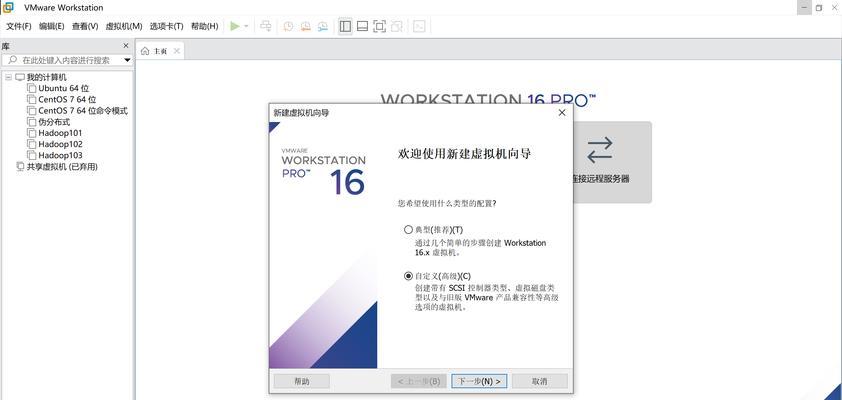Click the take snapshot clock icon
This screenshot has width=842, height=400.
288,26
